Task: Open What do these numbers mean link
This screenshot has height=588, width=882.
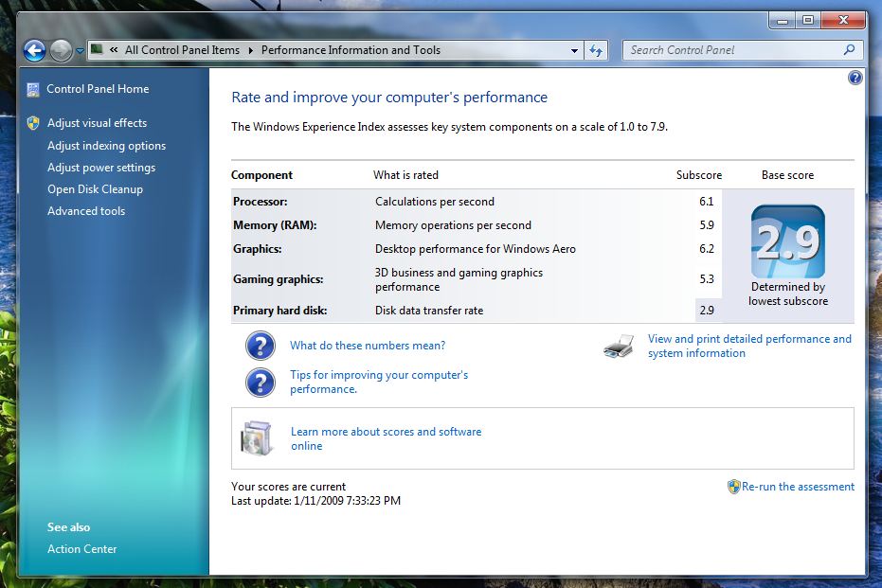Action: pos(368,346)
